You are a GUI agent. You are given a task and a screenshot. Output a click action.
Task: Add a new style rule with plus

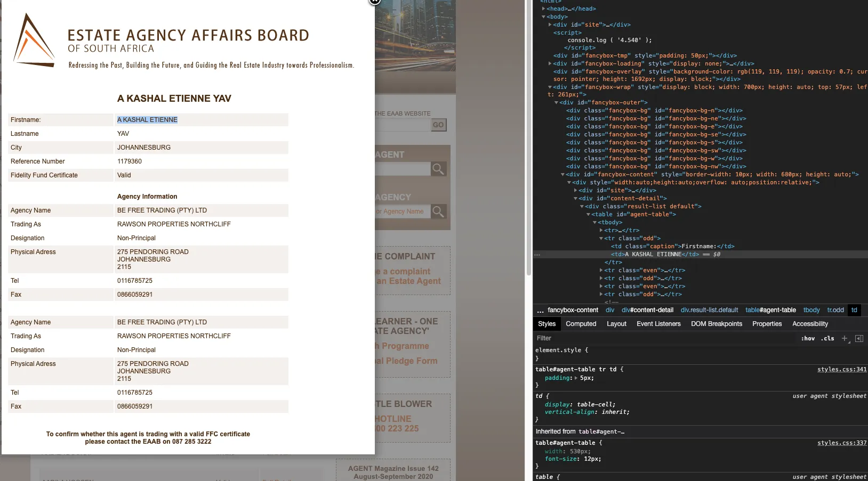coord(845,338)
